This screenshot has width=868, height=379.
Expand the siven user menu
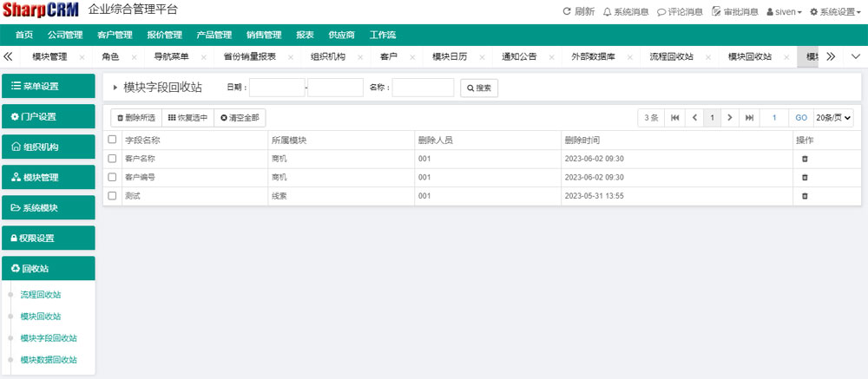pos(784,12)
